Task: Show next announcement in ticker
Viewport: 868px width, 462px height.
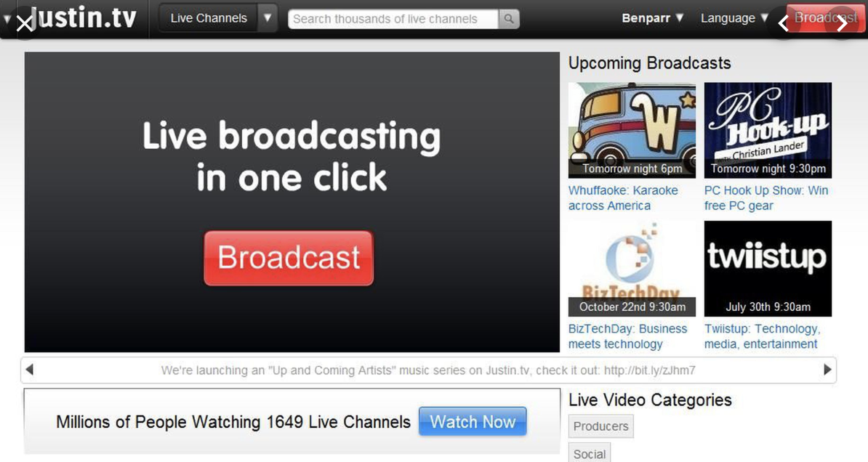Action: (x=827, y=370)
